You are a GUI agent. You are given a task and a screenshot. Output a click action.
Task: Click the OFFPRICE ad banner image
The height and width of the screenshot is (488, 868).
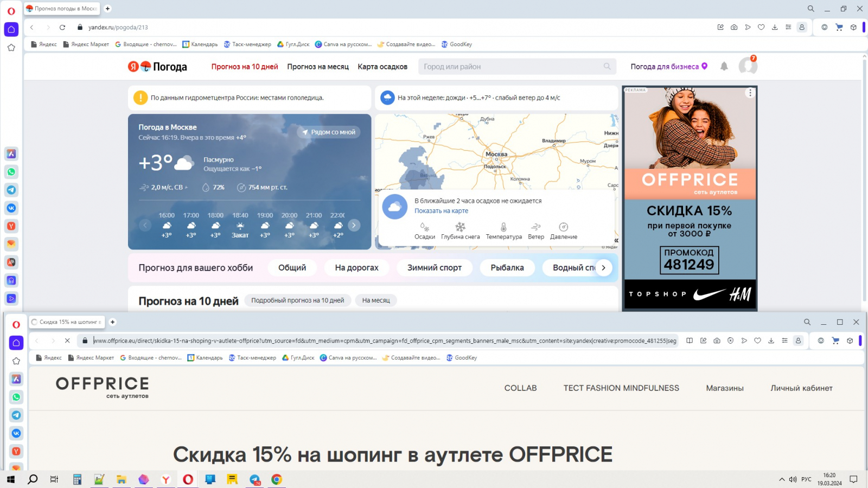coord(690,198)
